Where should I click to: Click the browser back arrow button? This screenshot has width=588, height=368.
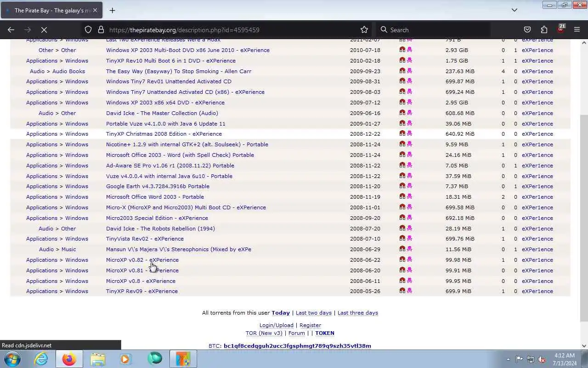(11, 29)
